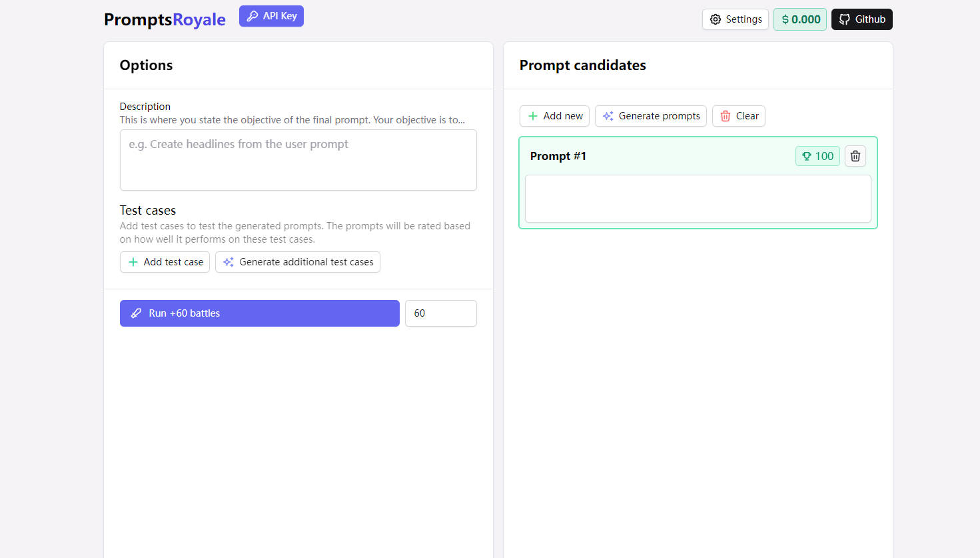
Task: Delete Prompt #1 with the trash icon
Action: click(855, 156)
